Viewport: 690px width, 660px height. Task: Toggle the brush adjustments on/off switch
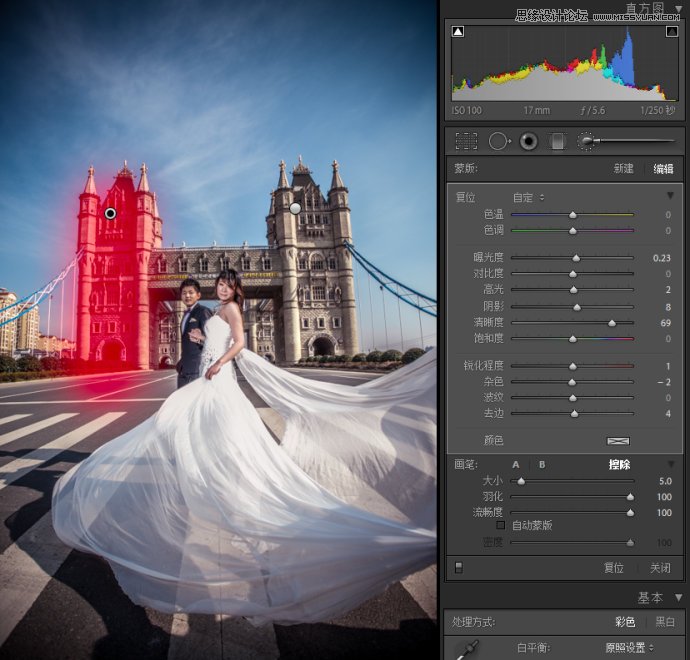click(x=458, y=567)
